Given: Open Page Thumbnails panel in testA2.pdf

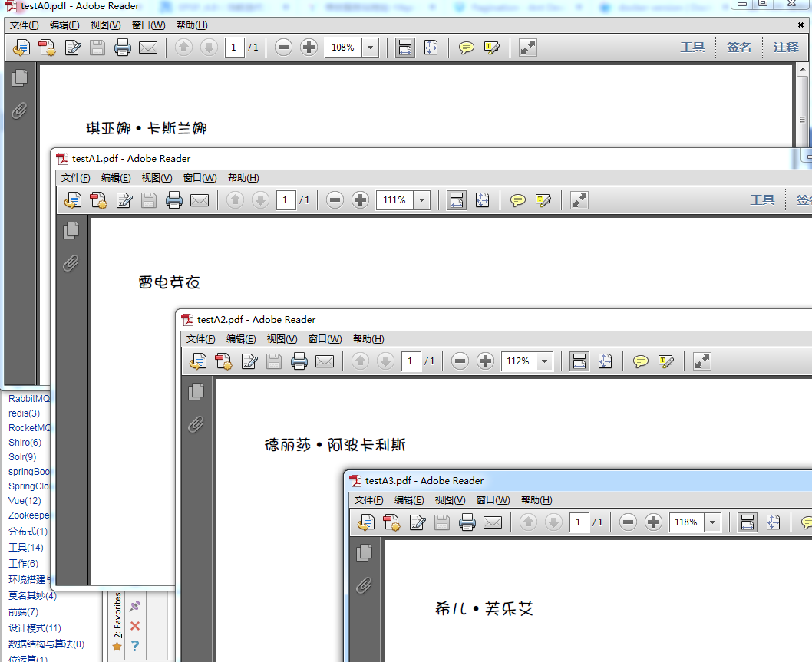Looking at the screenshot, I should click(196, 391).
